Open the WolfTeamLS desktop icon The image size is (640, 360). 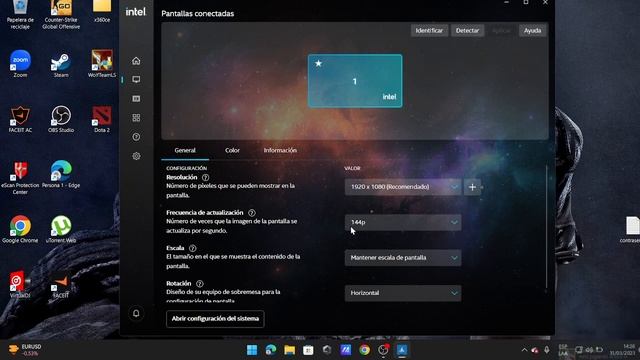(102, 64)
